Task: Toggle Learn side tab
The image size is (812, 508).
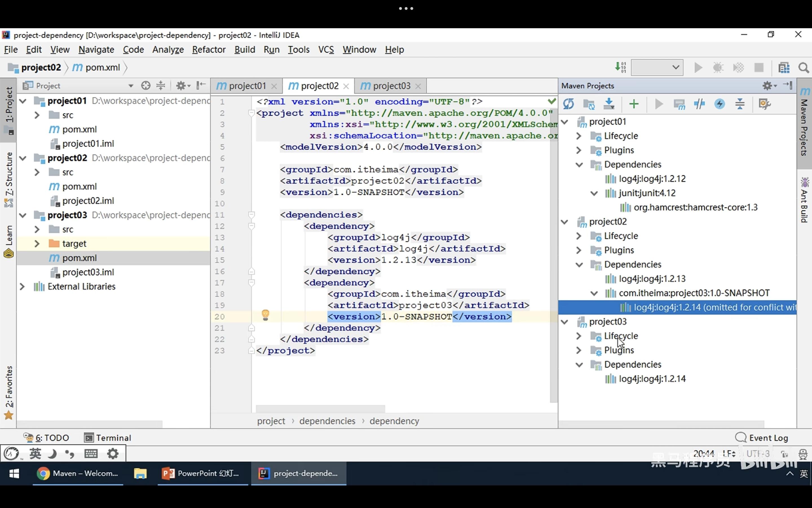Action: point(9,241)
